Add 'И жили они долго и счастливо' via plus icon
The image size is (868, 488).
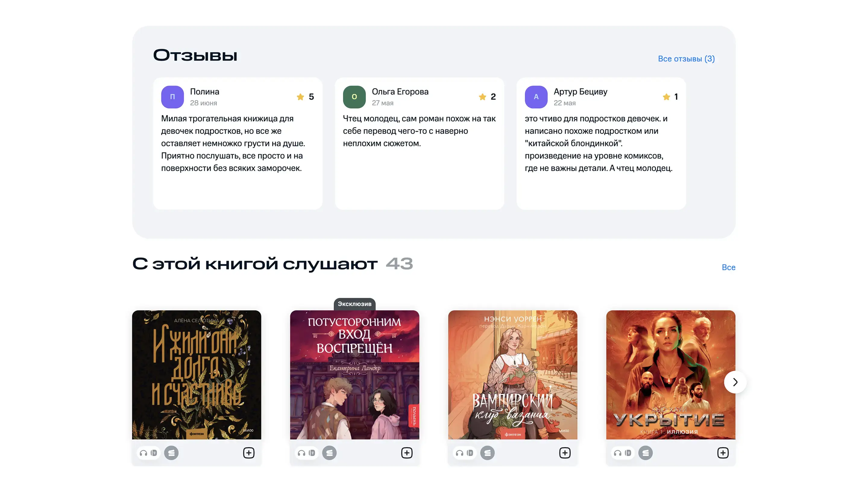pos(249,453)
